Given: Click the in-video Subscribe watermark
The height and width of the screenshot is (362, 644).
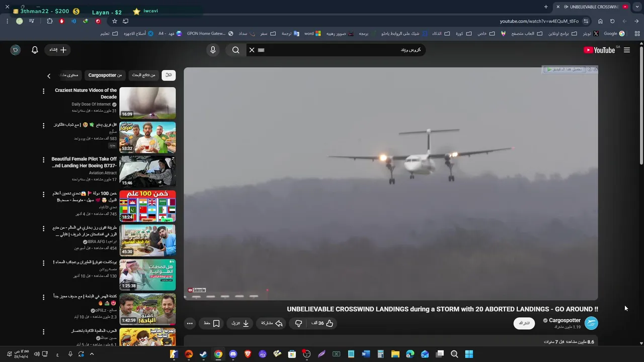Looking at the screenshot, I should click(197, 290).
